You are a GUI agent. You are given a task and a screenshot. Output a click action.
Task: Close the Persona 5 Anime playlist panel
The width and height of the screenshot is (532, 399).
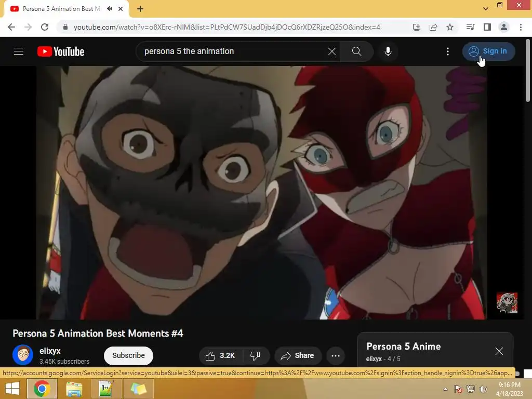click(499, 351)
